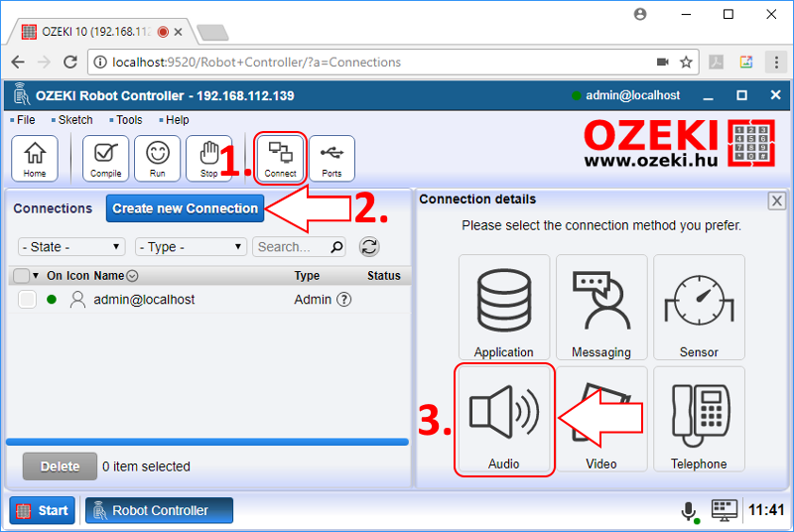Image resolution: width=794 pixels, height=532 pixels.
Task: Click the monitor icon in tray
Action: tap(725, 511)
